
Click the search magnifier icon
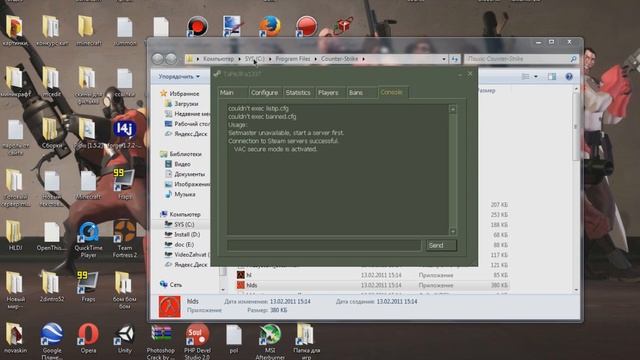(x=573, y=59)
